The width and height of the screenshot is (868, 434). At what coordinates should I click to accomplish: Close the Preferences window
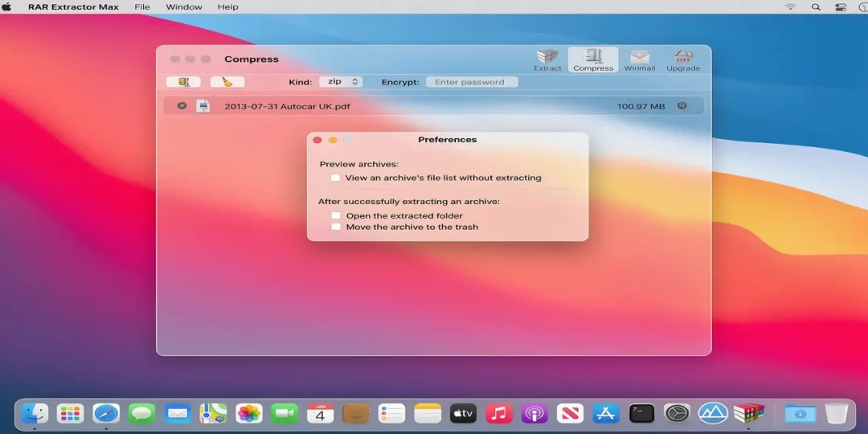[317, 140]
